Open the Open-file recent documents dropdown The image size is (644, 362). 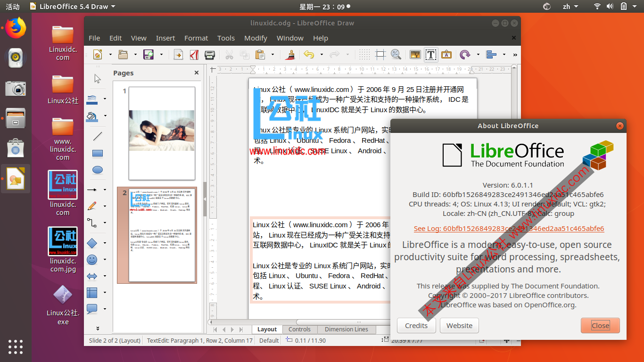[136, 55]
